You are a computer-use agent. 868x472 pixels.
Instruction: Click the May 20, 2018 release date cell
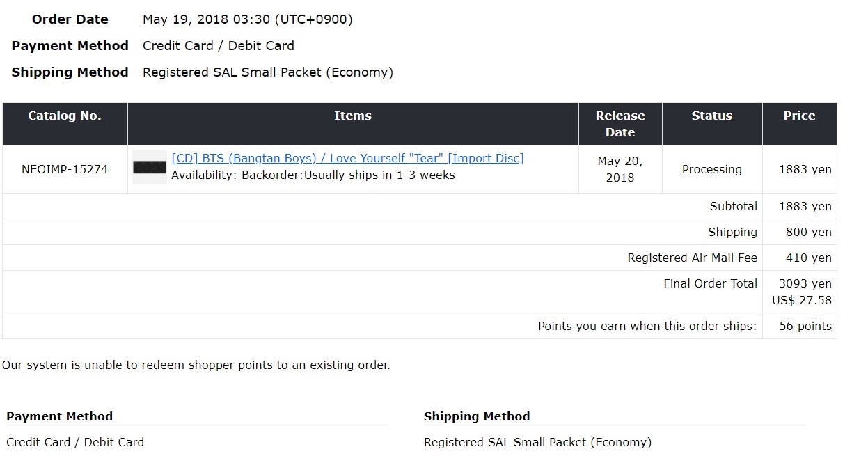pyautogui.click(x=620, y=169)
